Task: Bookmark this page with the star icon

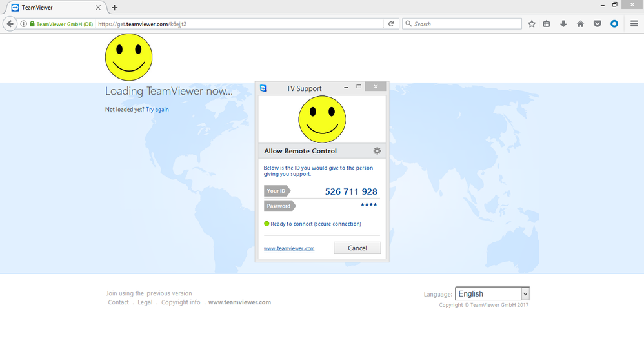Action: [532, 24]
